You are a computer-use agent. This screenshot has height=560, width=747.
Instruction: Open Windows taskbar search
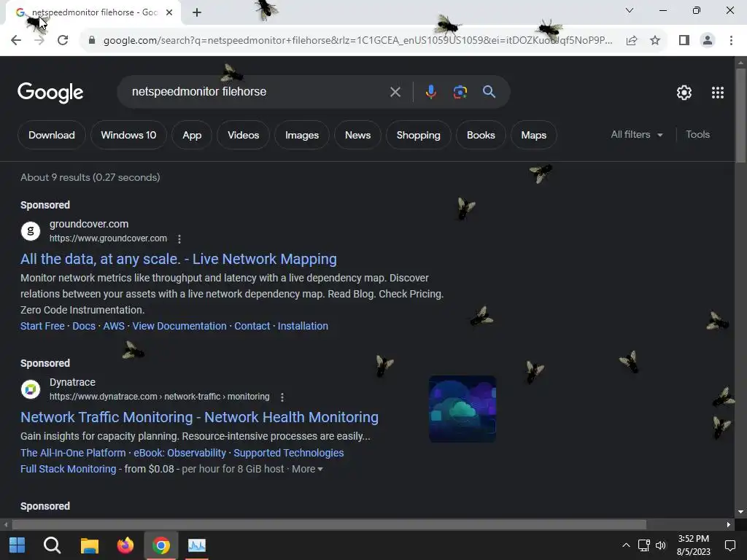point(53,545)
